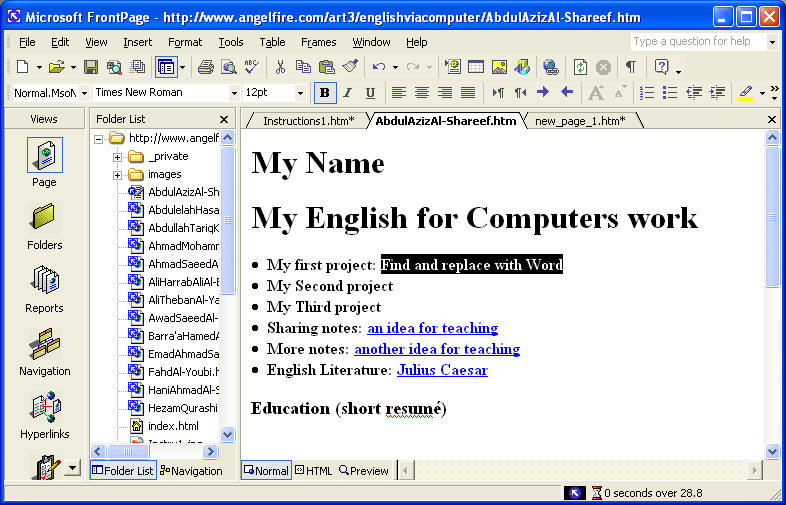The image size is (786, 505).
Task: Click the Print icon
Action: pos(206,67)
